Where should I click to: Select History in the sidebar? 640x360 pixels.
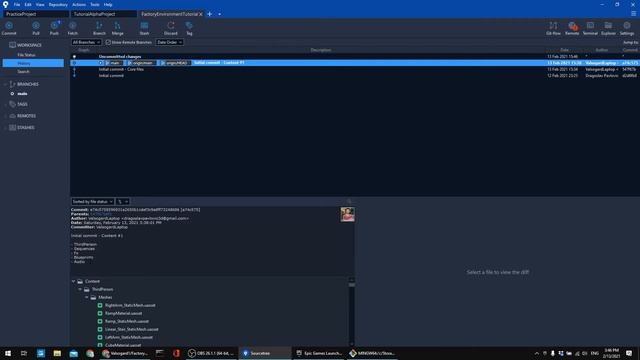(x=33, y=63)
